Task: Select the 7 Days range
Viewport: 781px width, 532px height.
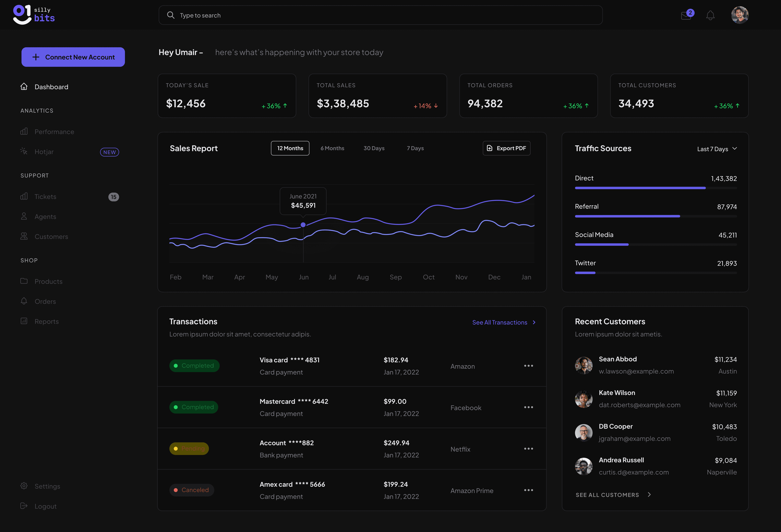Action: pyautogui.click(x=415, y=148)
